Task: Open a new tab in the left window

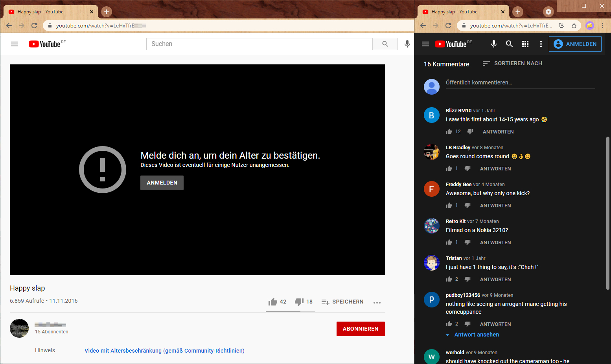Action: tap(107, 12)
